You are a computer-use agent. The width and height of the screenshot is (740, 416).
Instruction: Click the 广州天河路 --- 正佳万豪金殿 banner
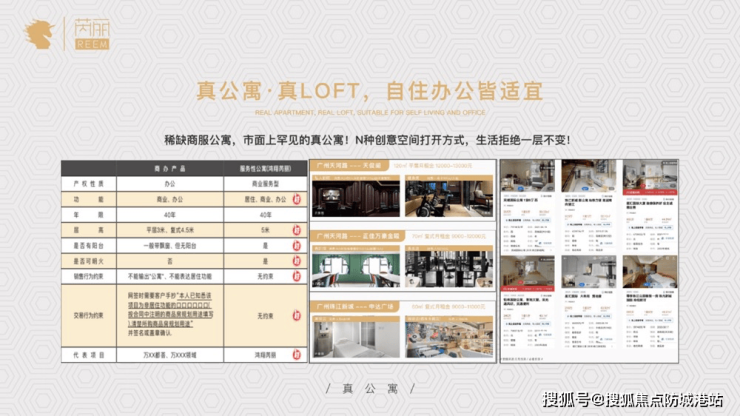tap(357, 236)
